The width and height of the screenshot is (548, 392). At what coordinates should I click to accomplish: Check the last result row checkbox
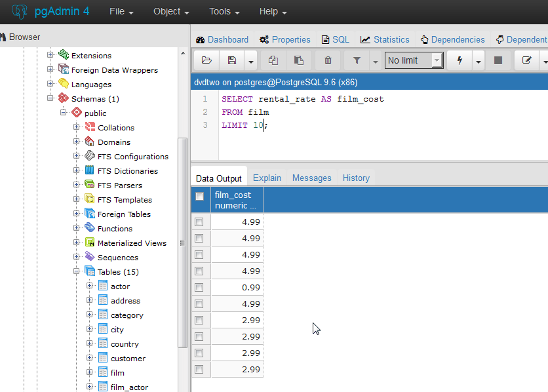pyautogui.click(x=199, y=369)
